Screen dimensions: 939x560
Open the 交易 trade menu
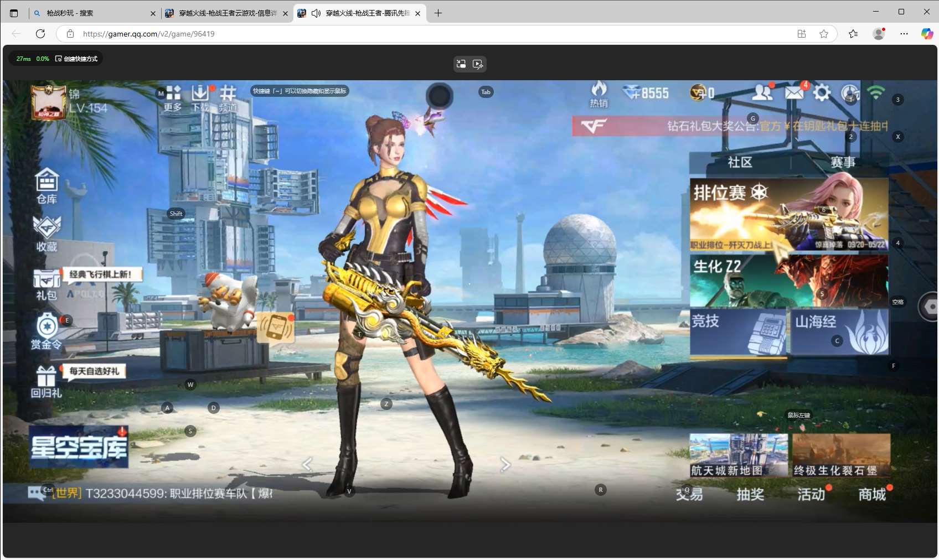tap(689, 494)
